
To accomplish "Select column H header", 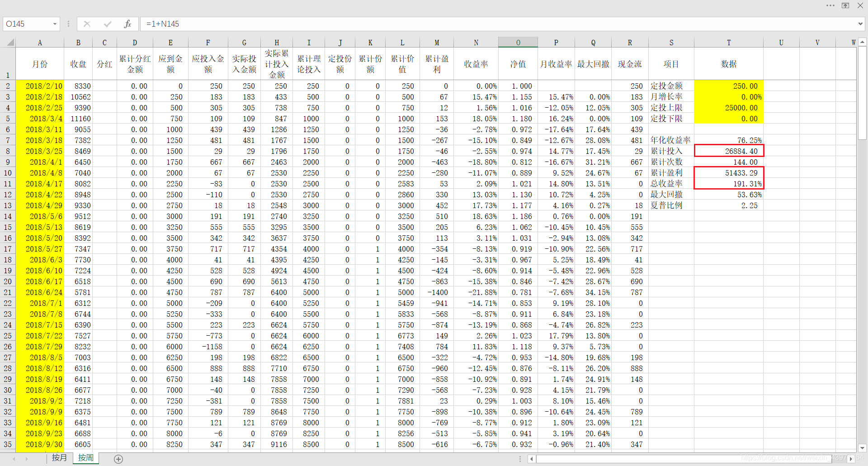I will [277, 43].
